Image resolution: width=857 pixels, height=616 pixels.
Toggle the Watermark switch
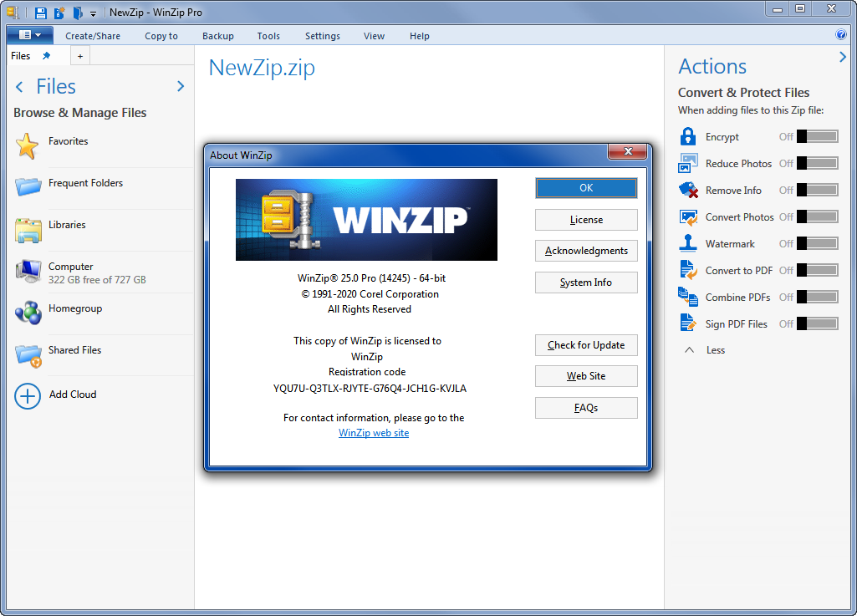(x=818, y=243)
